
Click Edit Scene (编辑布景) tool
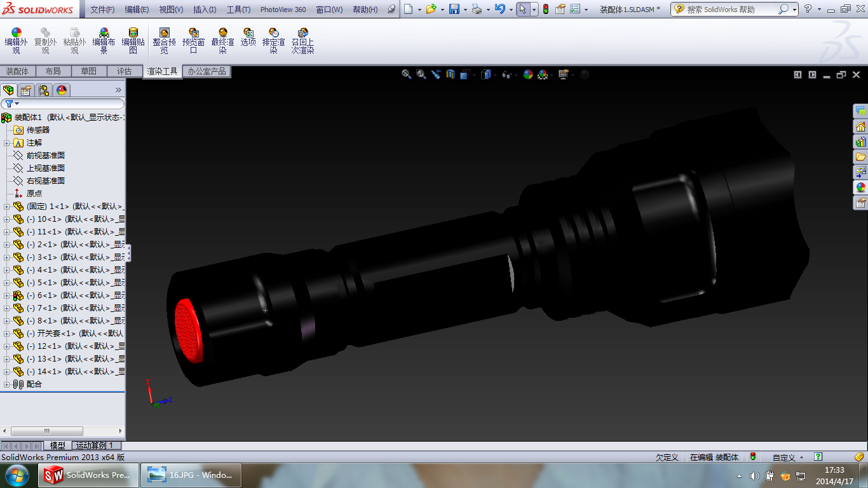[104, 41]
